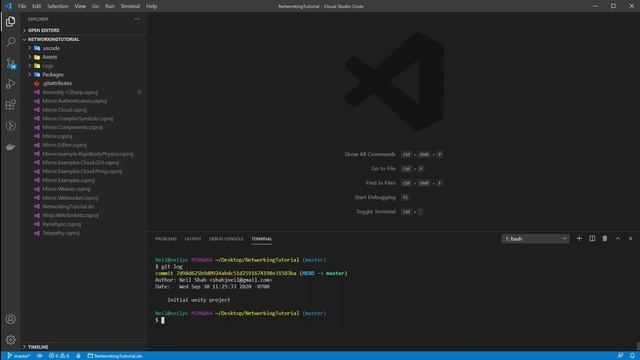Open the Run and Debug view
Screen dimensions: 640x360
(11, 84)
